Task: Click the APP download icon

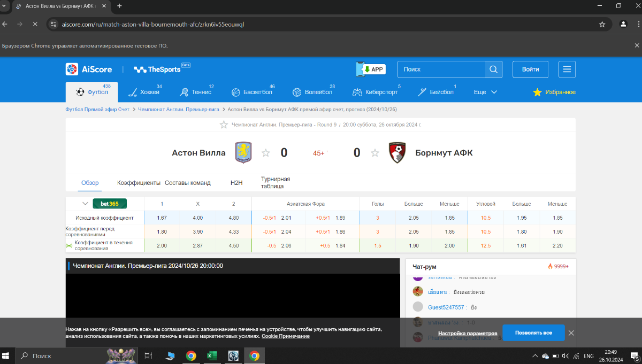Action: coord(371,69)
